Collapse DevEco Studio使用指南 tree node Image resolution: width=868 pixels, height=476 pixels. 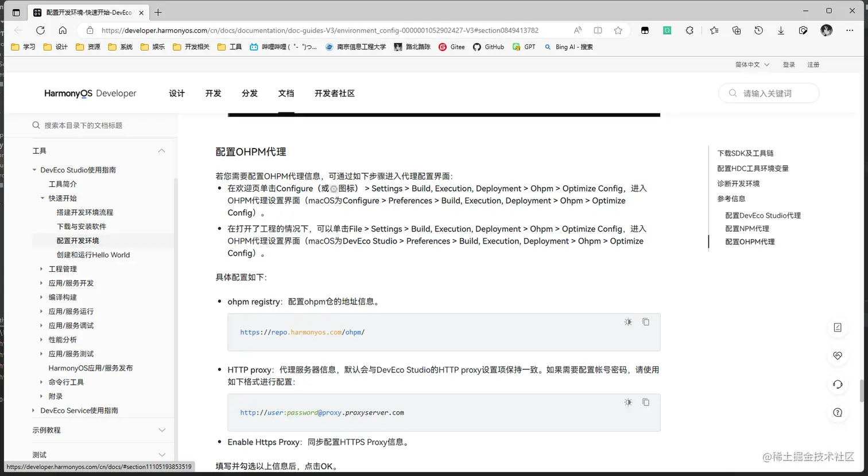34,170
